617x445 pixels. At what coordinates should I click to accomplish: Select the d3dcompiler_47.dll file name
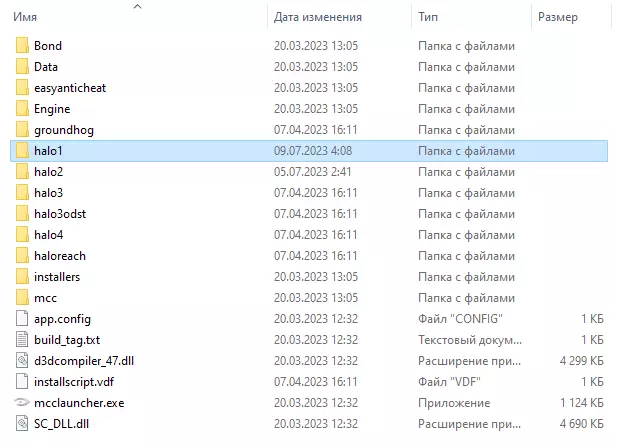click(x=84, y=361)
